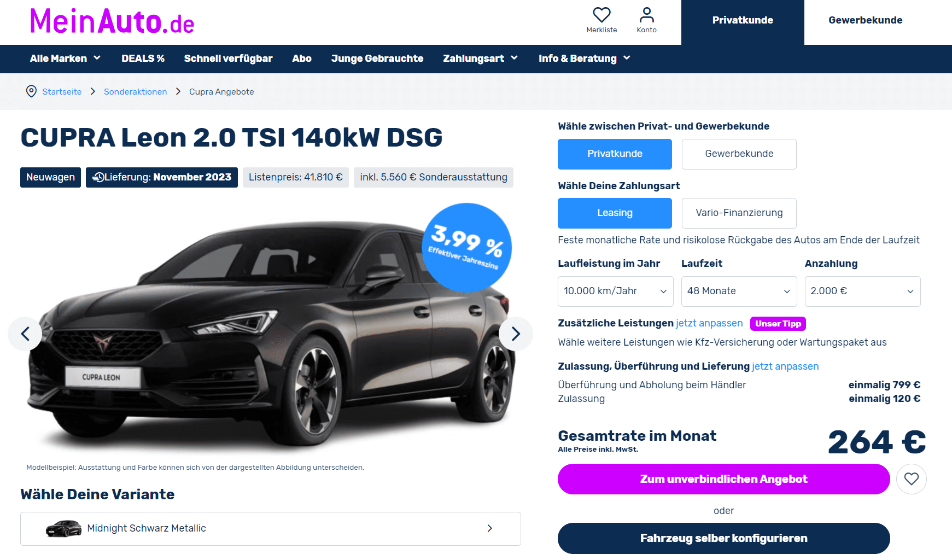Click the Zum unverbindlichen Angebot button
The height and width of the screenshot is (560, 952).
coord(723,479)
